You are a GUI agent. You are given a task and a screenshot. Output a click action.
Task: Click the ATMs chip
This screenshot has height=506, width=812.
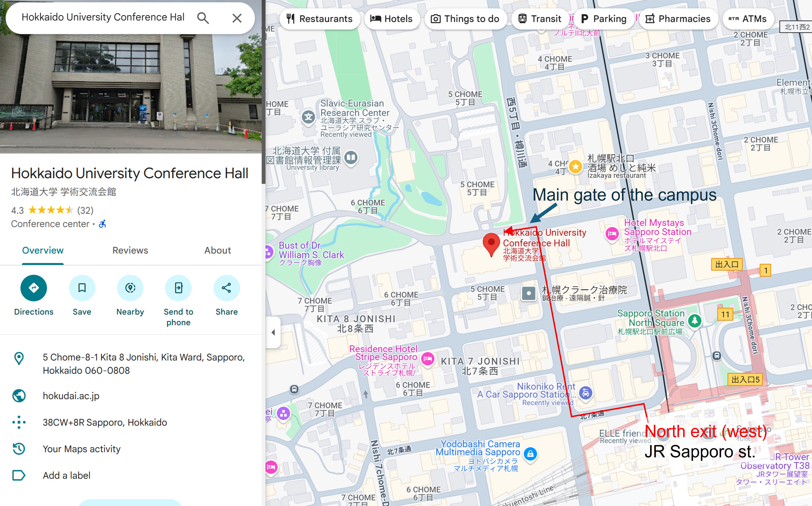coord(748,19)
